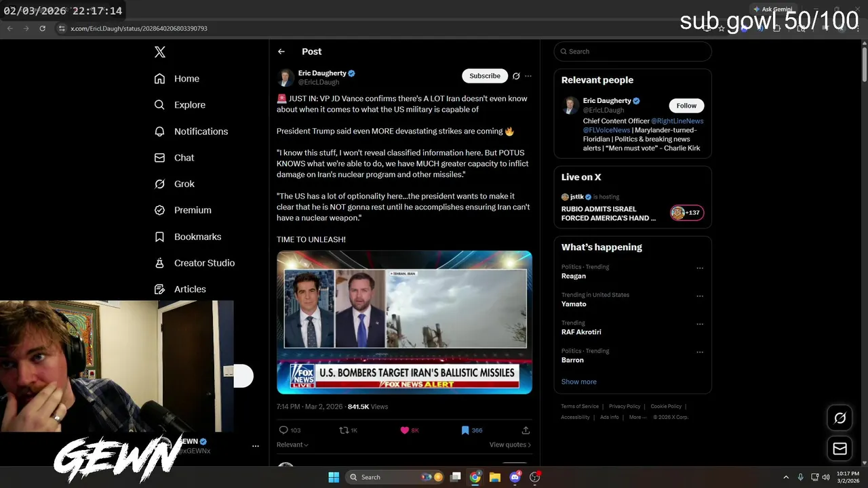Click into the X search field
Viewport: 868px width, 488px height.
pyautogui.click(x=633, y=52)
